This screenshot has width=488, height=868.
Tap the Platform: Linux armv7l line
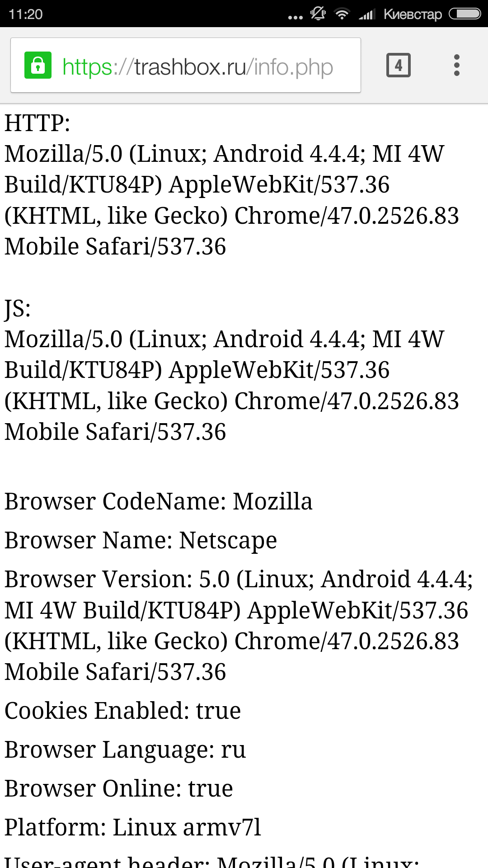pyautogui.click(x=133, y=827)
